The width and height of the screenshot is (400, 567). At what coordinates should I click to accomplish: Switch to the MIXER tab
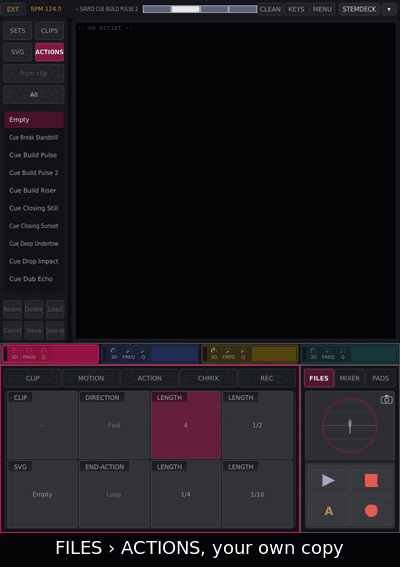click(350, 378)
